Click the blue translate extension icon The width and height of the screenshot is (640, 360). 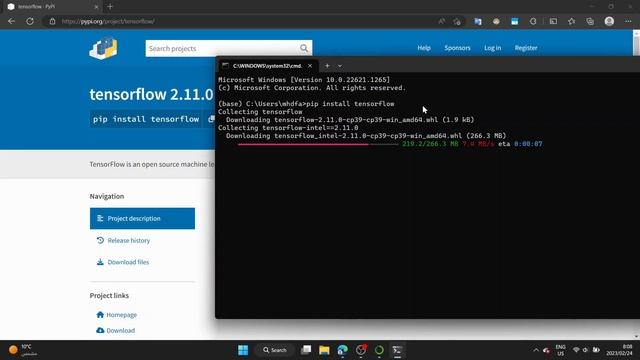pyautogui.click(x=478, y=21)
